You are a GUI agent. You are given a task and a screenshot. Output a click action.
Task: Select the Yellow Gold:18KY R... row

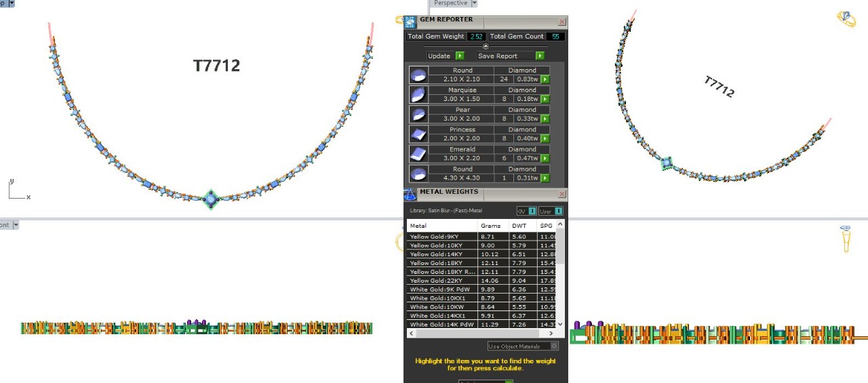click(x=481, y=272)
